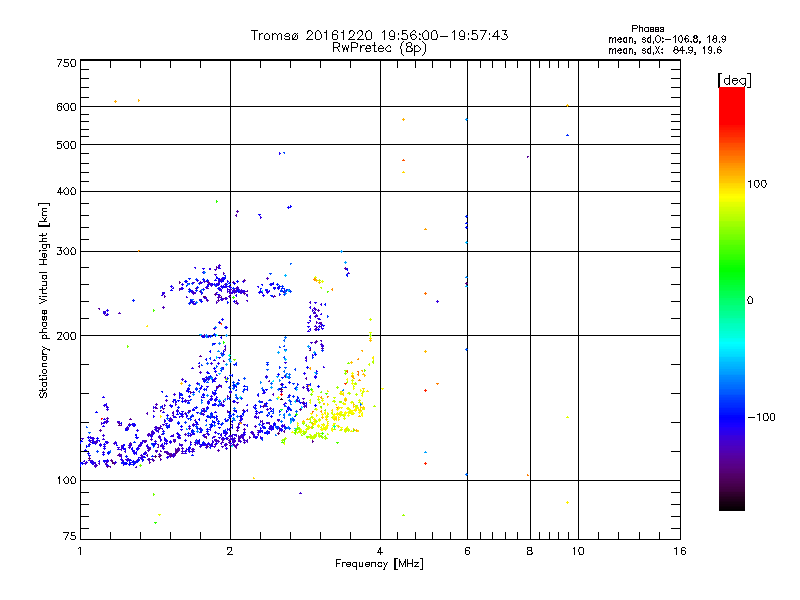Click the subtitle 'RwPretec (8p)'
The width and height of the screenshot is (800, 600).
pyautogui.click(x=379, y=48)
